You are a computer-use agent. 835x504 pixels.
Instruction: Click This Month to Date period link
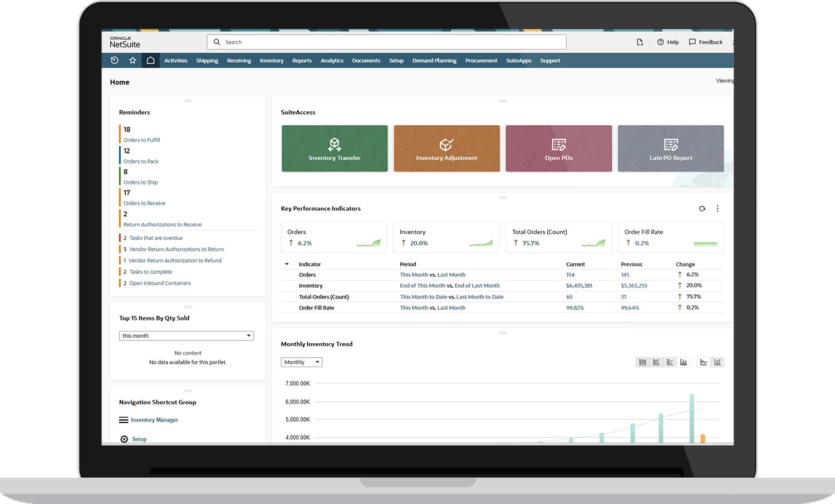pos(424,297)
